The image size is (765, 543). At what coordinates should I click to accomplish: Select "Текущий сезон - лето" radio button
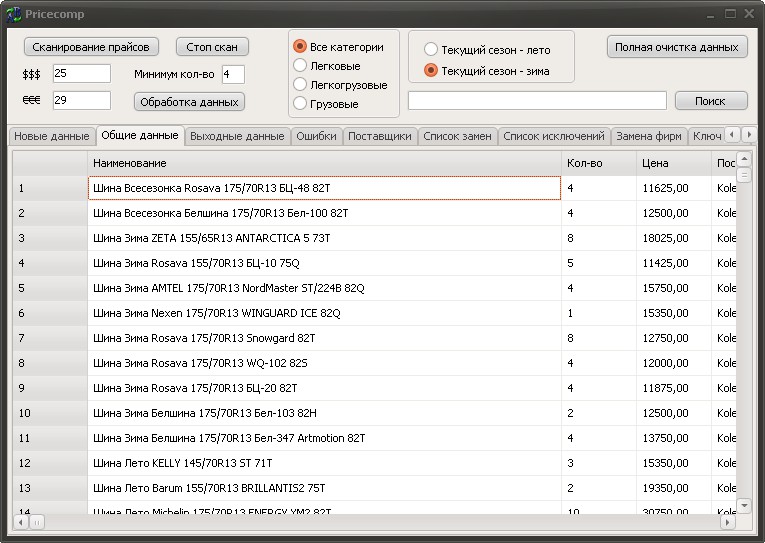point(431,50)
